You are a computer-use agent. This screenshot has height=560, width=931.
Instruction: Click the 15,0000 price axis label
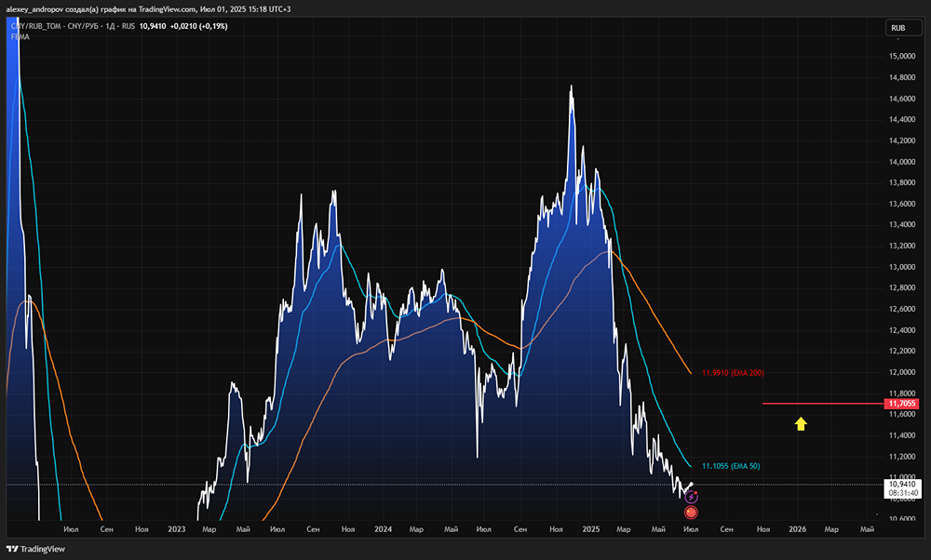(902, 56)
